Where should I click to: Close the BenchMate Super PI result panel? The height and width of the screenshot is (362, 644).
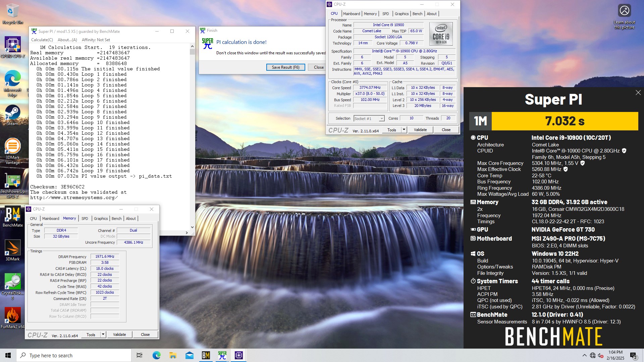[638, 93]
